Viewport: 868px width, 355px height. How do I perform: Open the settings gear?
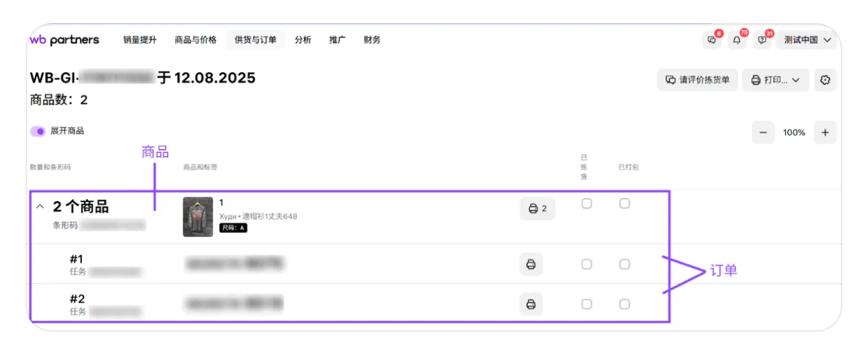[x=825, y=80]
